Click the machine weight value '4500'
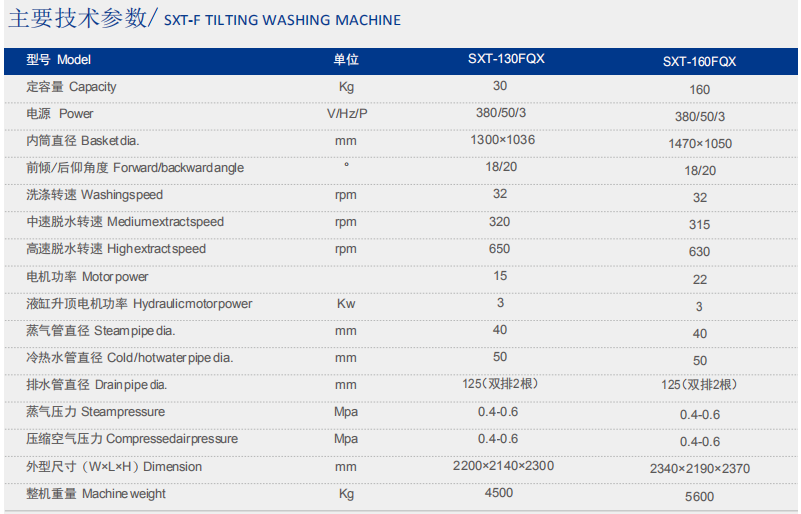The image size is (801, 514). point(499,493)
